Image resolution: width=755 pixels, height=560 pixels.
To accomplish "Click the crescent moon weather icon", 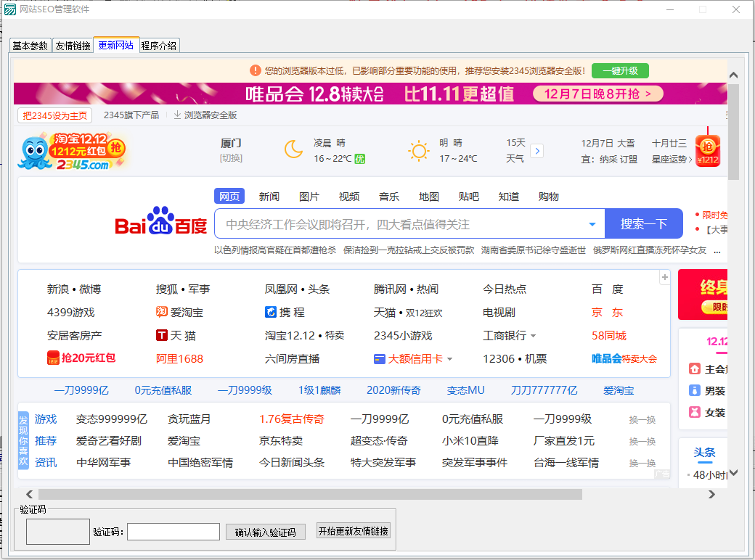I will [x=294, y=149].
